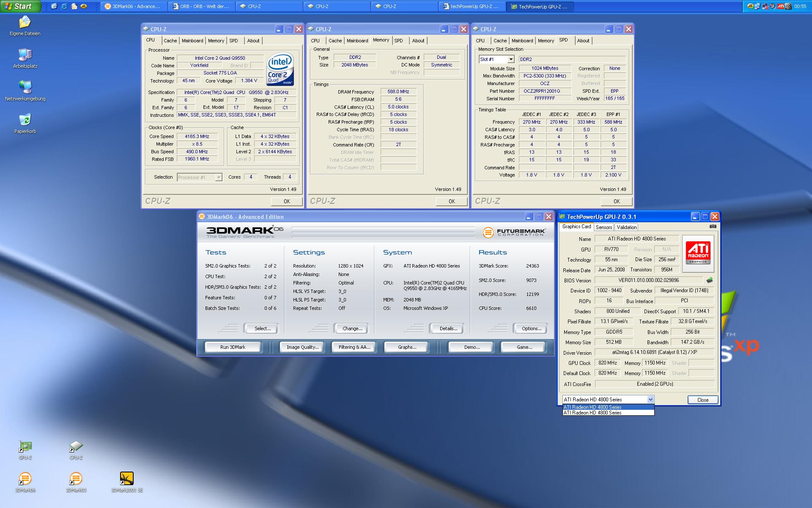This screenshot has width=812, height=508.
Task: Open the Eigene Dateien desktop icon
Action: 25,25
